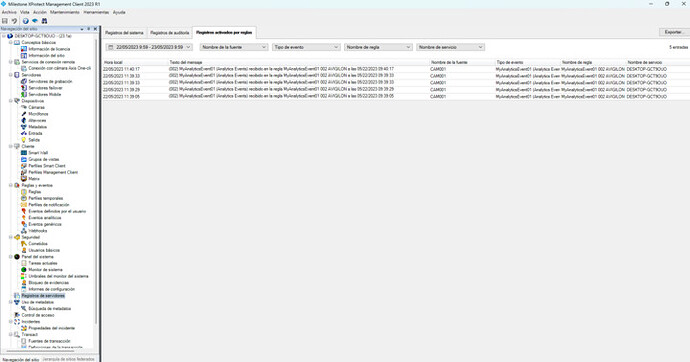Viewport: 690px width, 362px height.
Task: Switch to Jerarquía de sitios federados tab
Action: (x=68, y=359)
